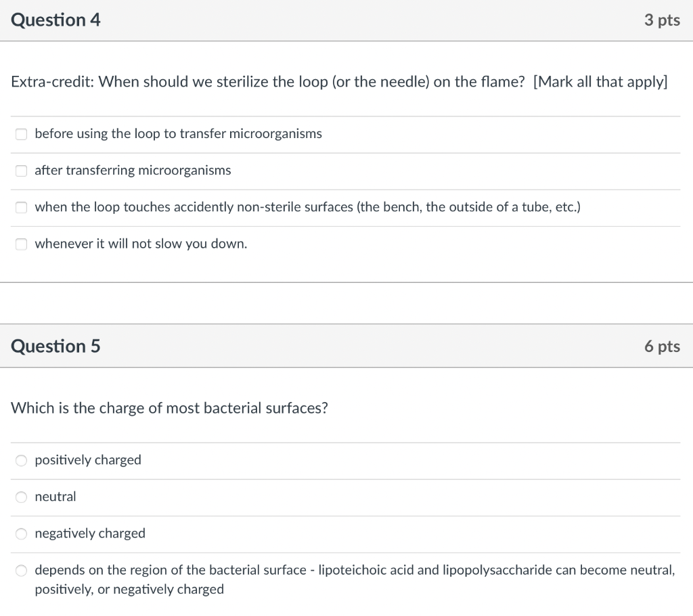Click the Question 4 header
693x616 pixels.
point(55,20)
